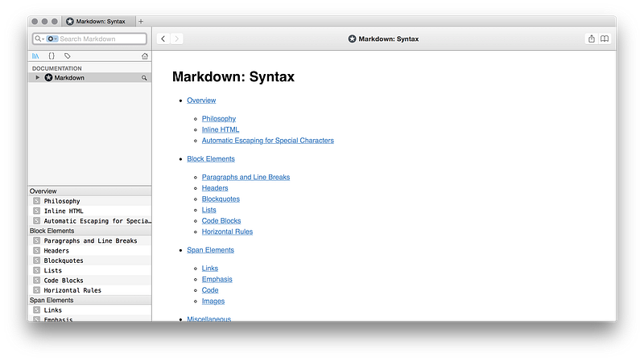Click the S icon beside Automatic Escaping row
Image resolution: width=644 pixels, height=361 pixels.
(36, 221)
